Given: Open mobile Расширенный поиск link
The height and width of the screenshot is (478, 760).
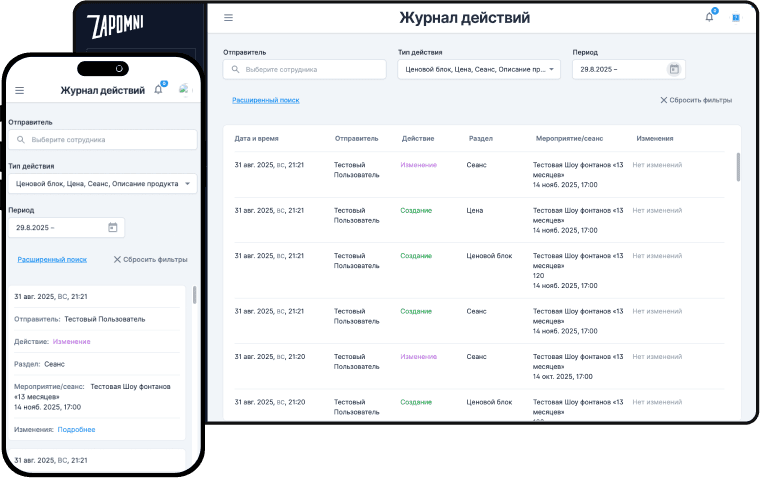Looking at the screenshot, I should (52, 259).
